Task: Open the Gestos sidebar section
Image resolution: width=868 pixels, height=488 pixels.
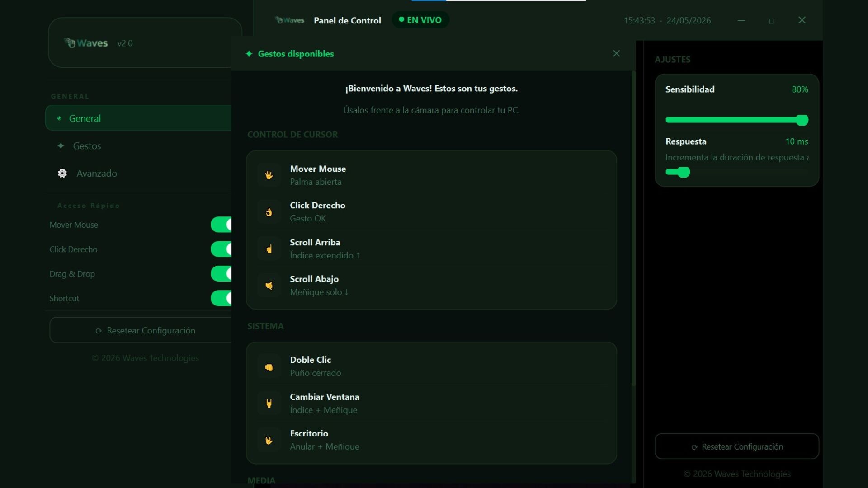Action: tap(138, 146)
